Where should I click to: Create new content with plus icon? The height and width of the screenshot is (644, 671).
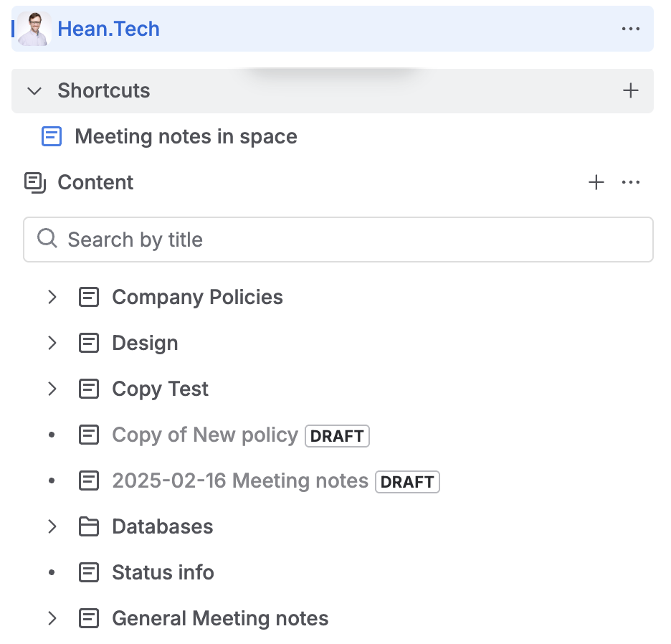coord(596,183)
